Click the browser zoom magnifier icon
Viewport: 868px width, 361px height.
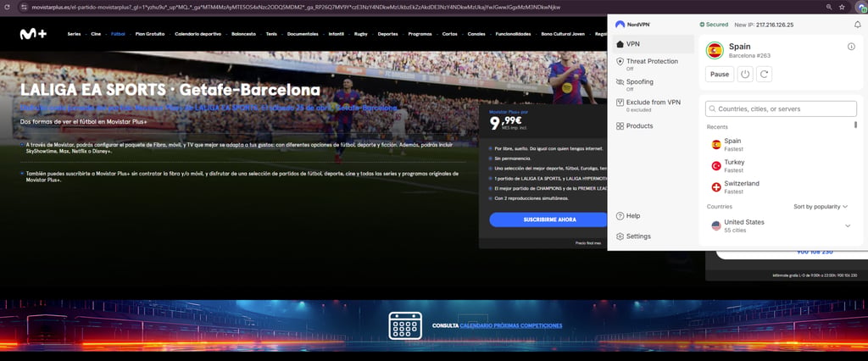point(829,7)
